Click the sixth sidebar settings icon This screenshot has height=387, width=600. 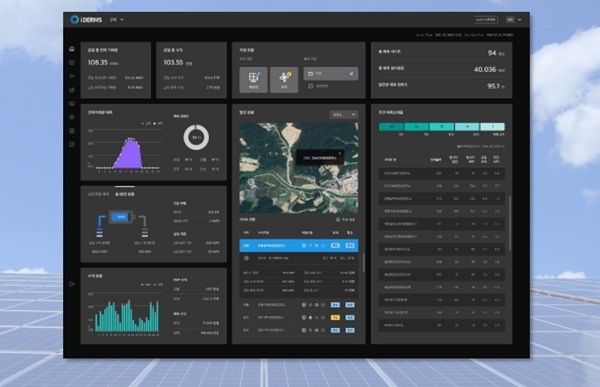tap(72, 117)
